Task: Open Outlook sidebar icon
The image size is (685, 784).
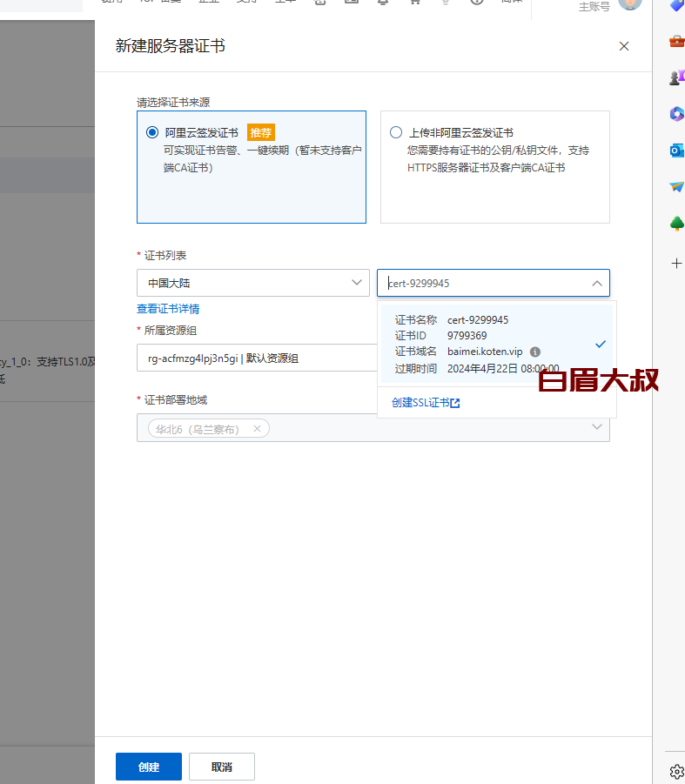Action: 676,150
